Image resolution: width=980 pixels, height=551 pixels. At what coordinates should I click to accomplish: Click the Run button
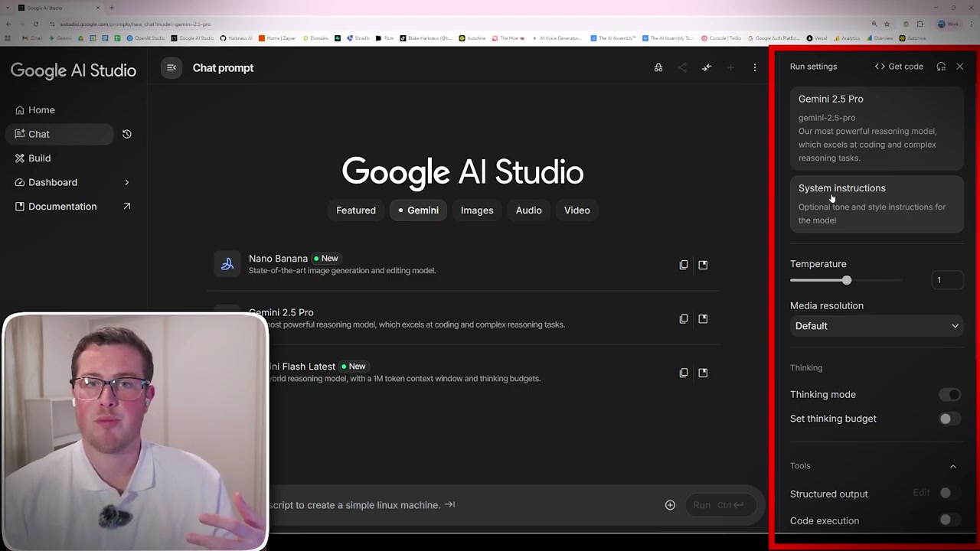tap(720, 505)
